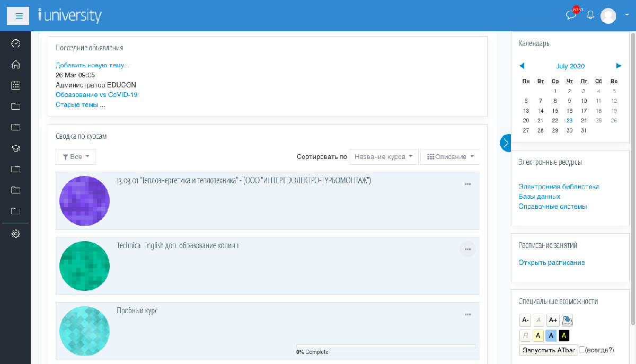Open options menu for Пробный курс
Screen dimensions: 636x364
(468, 314)
